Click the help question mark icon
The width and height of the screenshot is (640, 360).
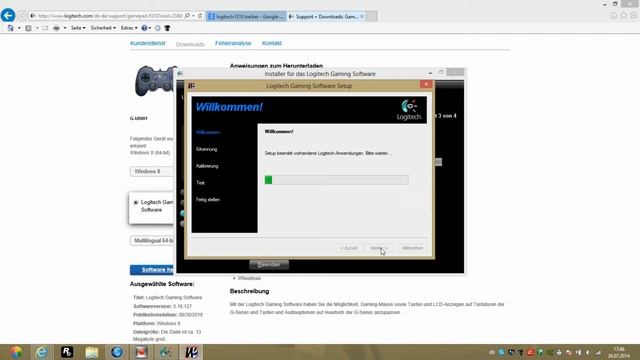coord(144,28)
